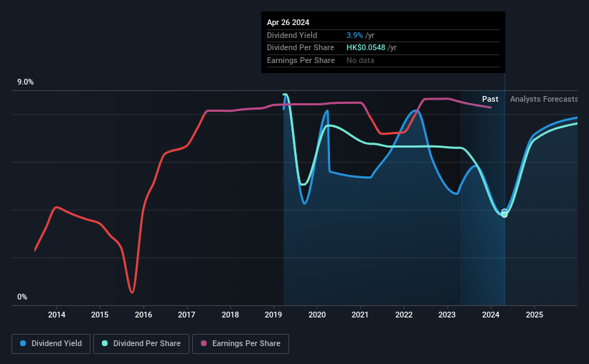Select the 2024 x-axis label
Screen dimensions: 589x364
tap(491, 315)
